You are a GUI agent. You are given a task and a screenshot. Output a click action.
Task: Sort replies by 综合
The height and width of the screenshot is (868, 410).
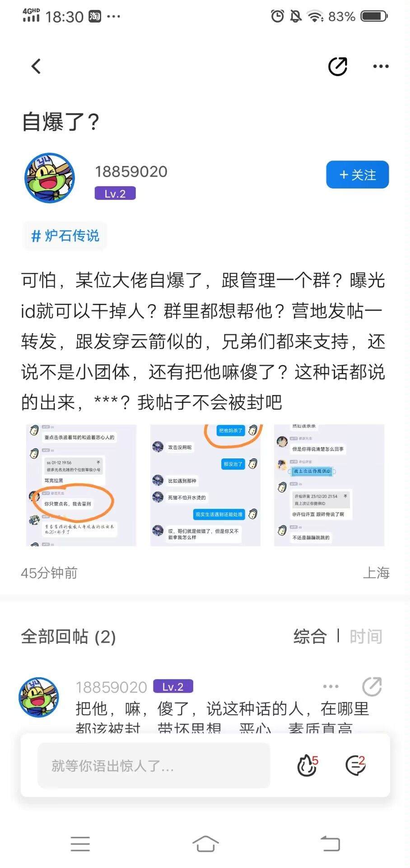310,637
